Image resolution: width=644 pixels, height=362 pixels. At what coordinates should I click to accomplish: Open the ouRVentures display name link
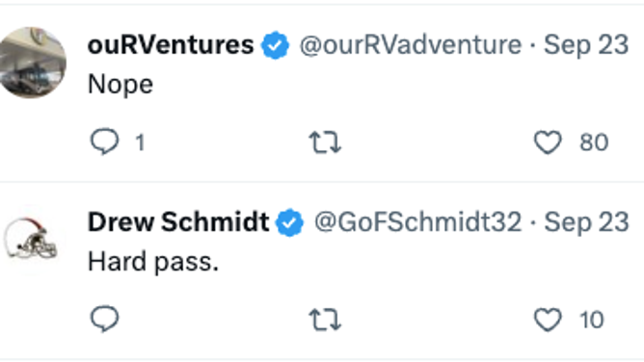(x=171, y=44)
